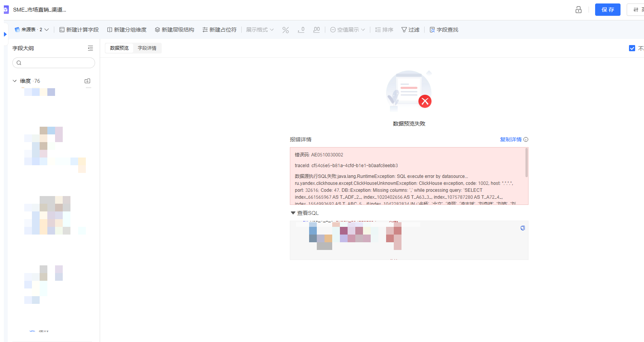The width and height of the screenshot is (644, 342).
Task: Copy the SQL using the copy icon
Action: click(x=522, y=228)
